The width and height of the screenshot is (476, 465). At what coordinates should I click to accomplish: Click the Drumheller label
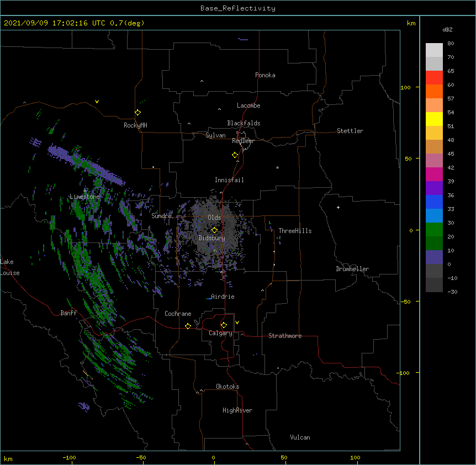(x=352, y=269)
